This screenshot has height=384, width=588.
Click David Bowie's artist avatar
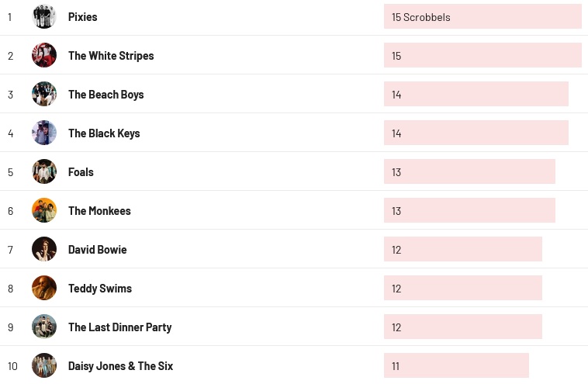[44, 249]
